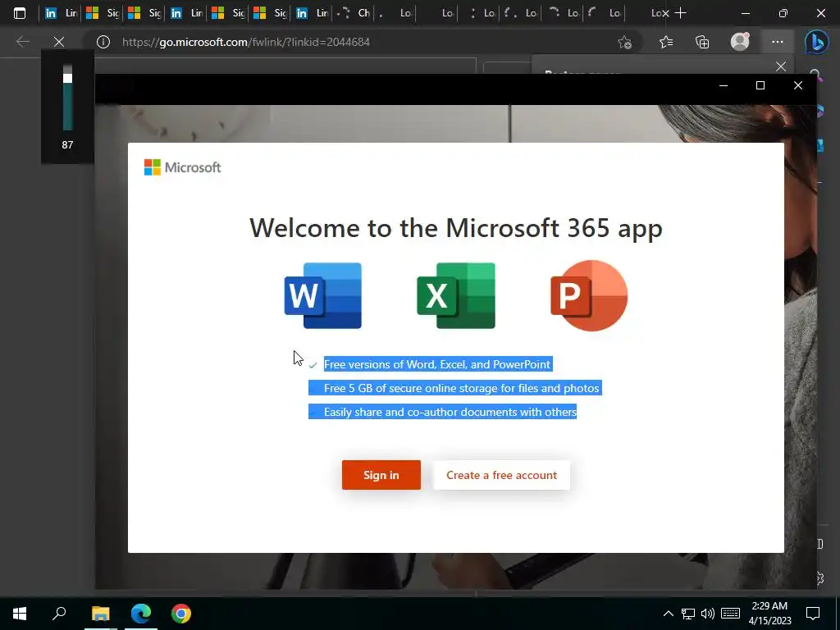Click 'Easily share and co-author documents' line
The height and width of the screenshot is (630, 840).
pos(450,412)
